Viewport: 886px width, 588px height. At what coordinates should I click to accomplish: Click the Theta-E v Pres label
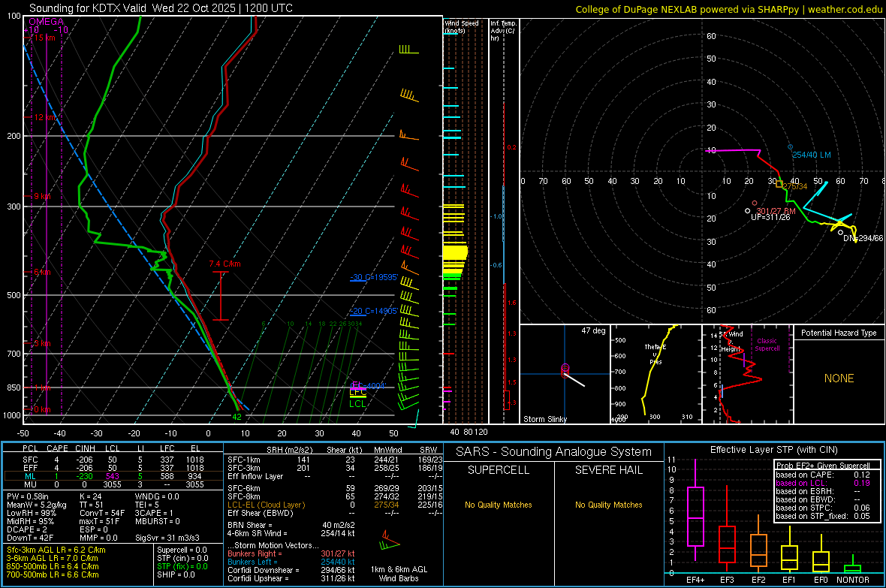point(655,354)
